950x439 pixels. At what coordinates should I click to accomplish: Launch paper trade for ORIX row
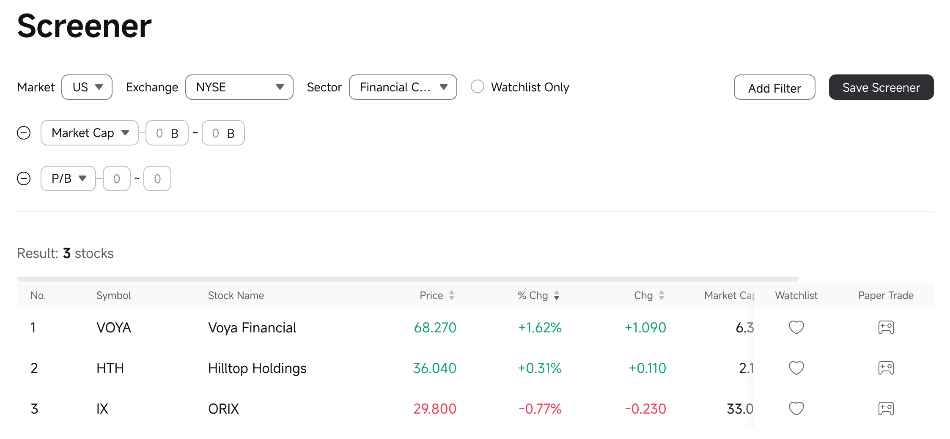click(x=885, y=408)
